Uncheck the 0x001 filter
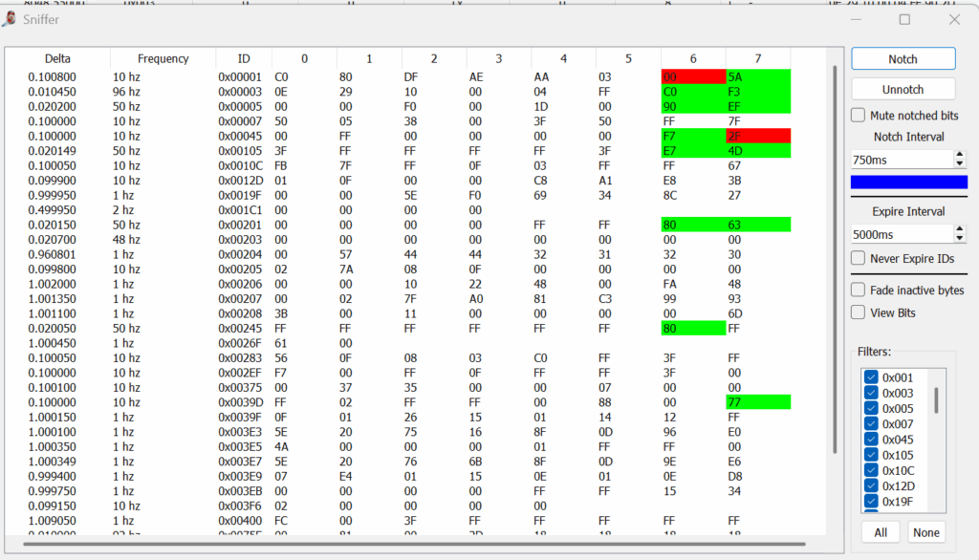The height and width of the screenshot is (560, 979). click(x=871, y=377)
